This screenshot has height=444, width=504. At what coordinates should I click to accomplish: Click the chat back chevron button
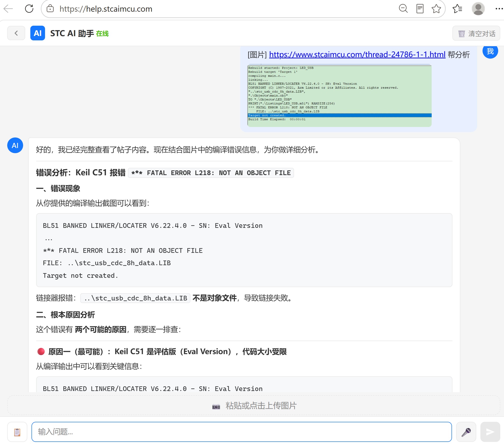tap(16, 33)
